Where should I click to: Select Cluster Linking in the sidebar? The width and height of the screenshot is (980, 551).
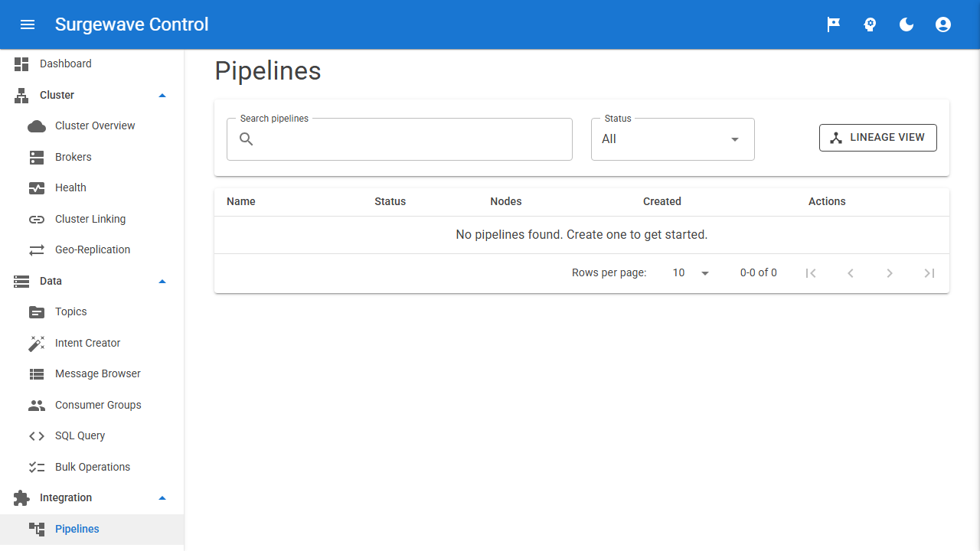click(x=92, y=220)
